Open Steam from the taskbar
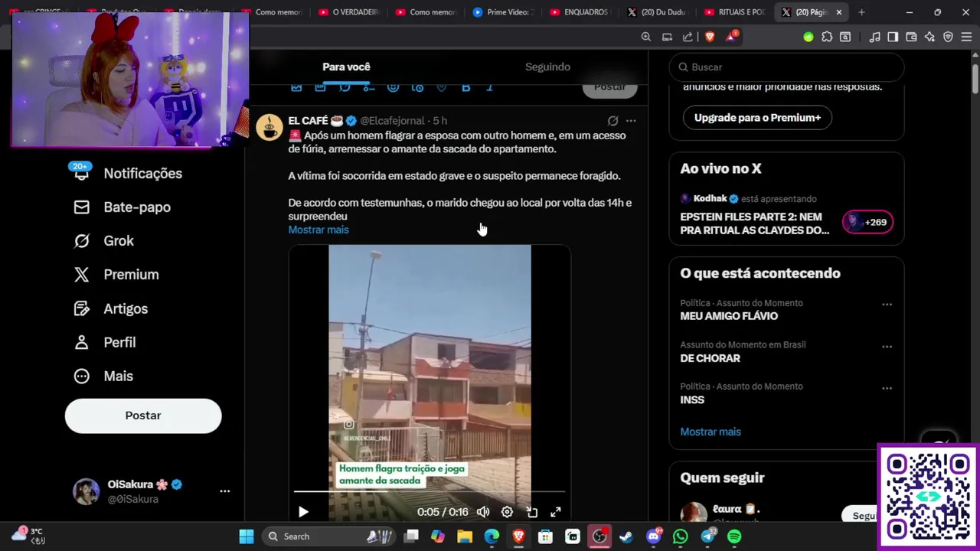Image resolution: width=980 pixels, height=551 pixels. click(x=626, y=536)
